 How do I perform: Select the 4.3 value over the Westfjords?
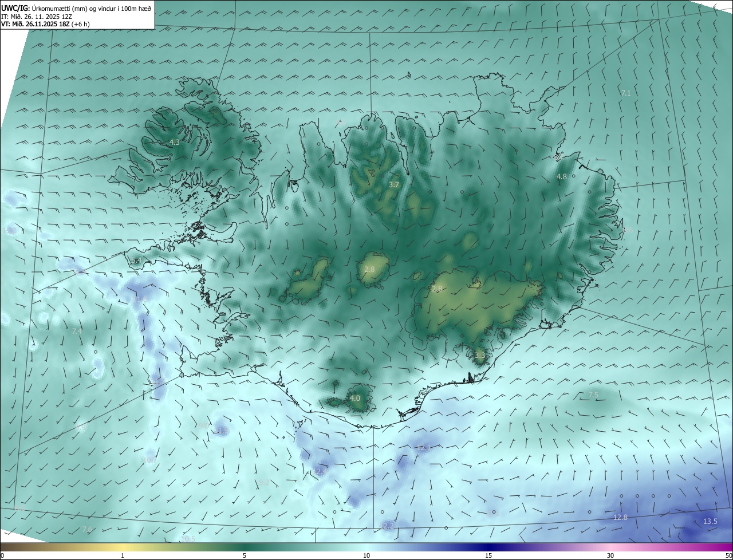point(174,142)
